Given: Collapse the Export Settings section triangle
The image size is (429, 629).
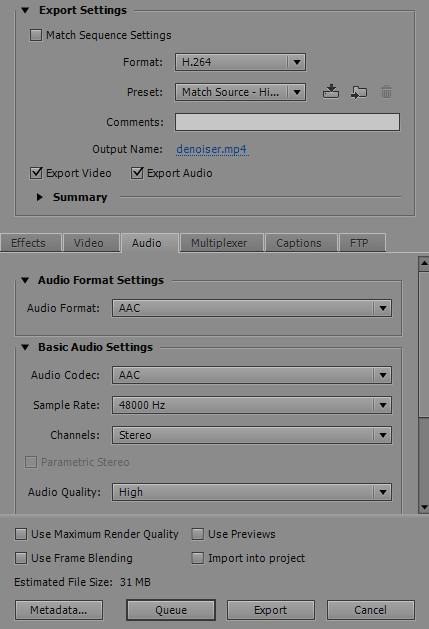Looking at the screenshot, I should (25, 10).
